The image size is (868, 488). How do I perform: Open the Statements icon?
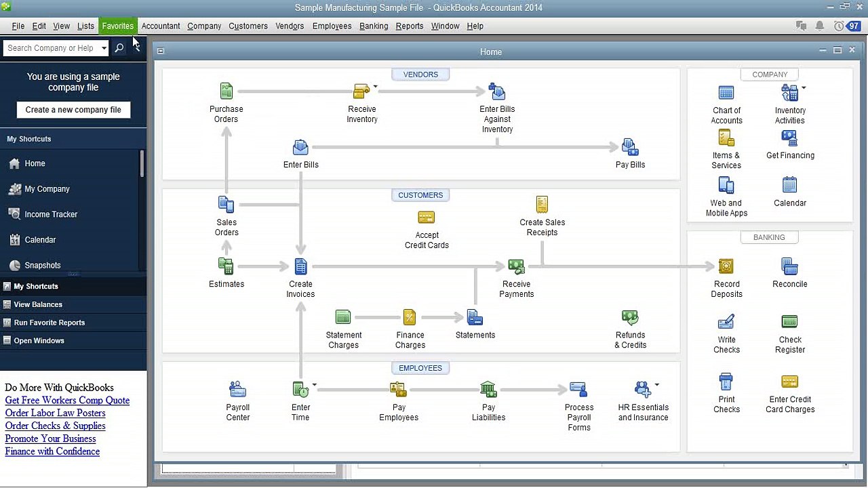coord(475,317)
